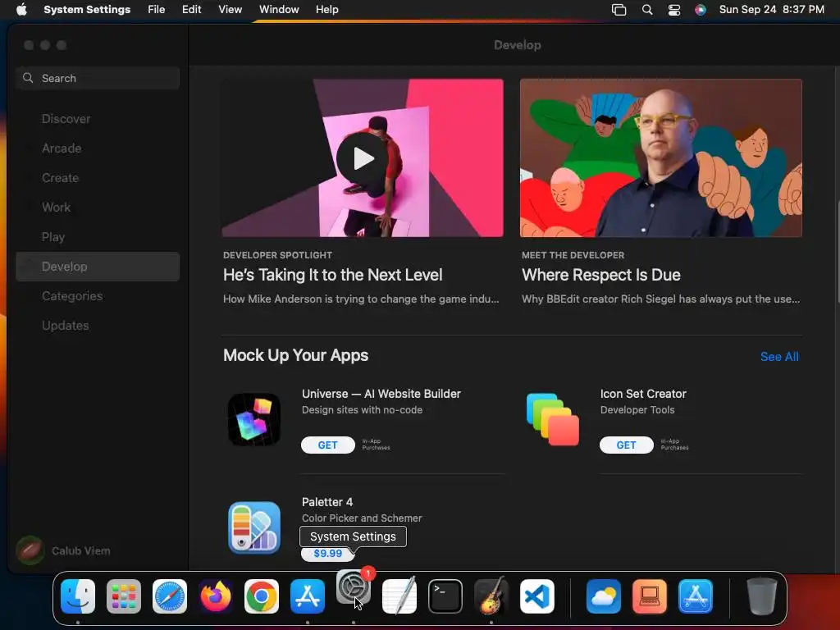The height and width of the screenshot is (630, 840).
Task: Click the Icon Set Creator app icon
Action: point(552,419)
